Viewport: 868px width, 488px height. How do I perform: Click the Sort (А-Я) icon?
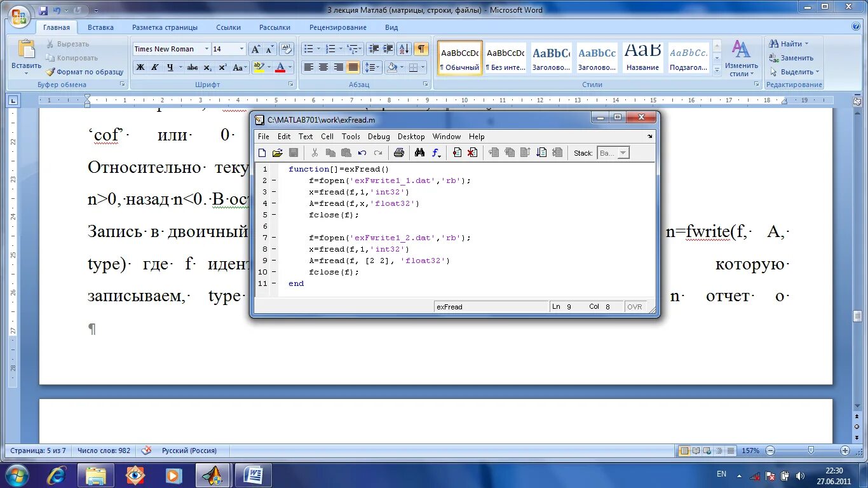405,49
